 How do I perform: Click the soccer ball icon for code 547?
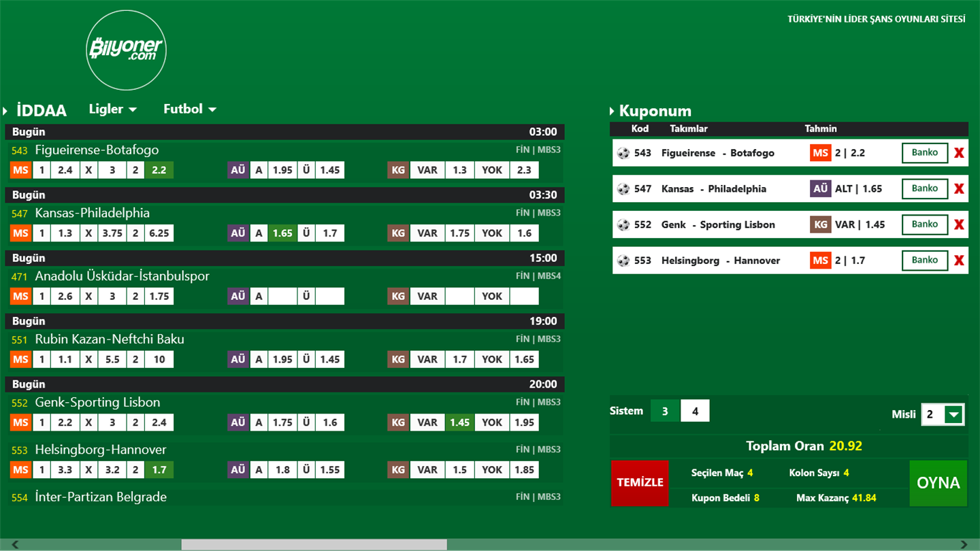point(623,188)
